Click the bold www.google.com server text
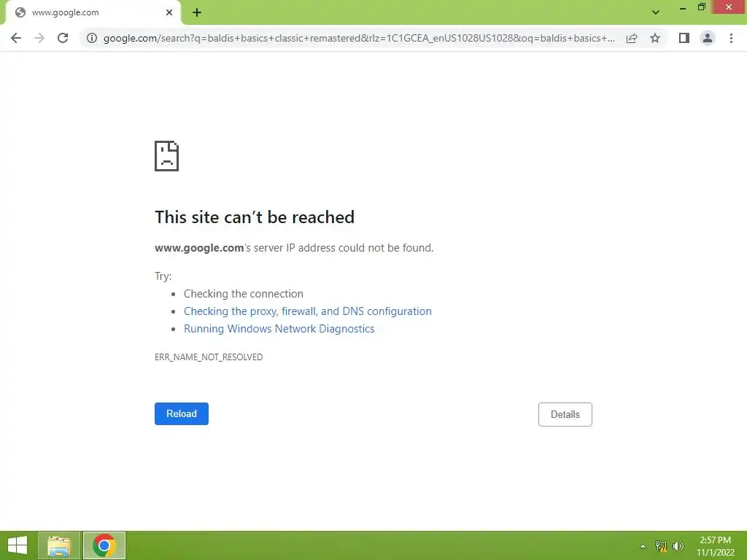The width and height of the screenshot is (747, 560). pyautogui.click(x=199, y=248)
